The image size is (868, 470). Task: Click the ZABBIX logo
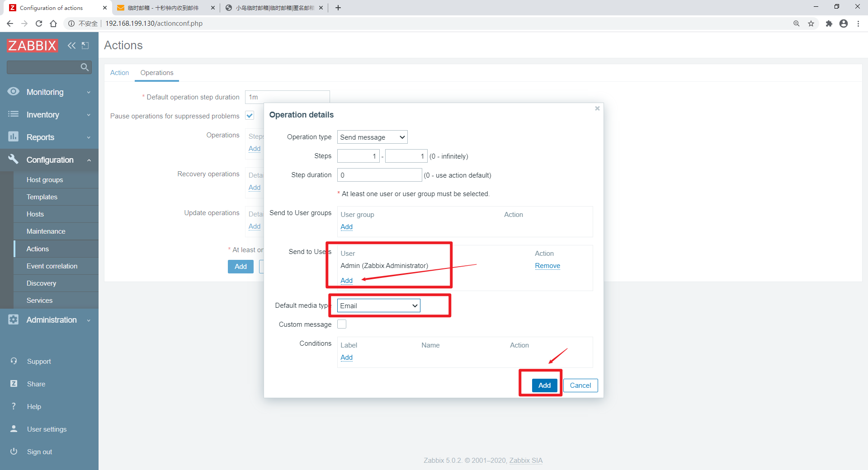tap(32, 45)
